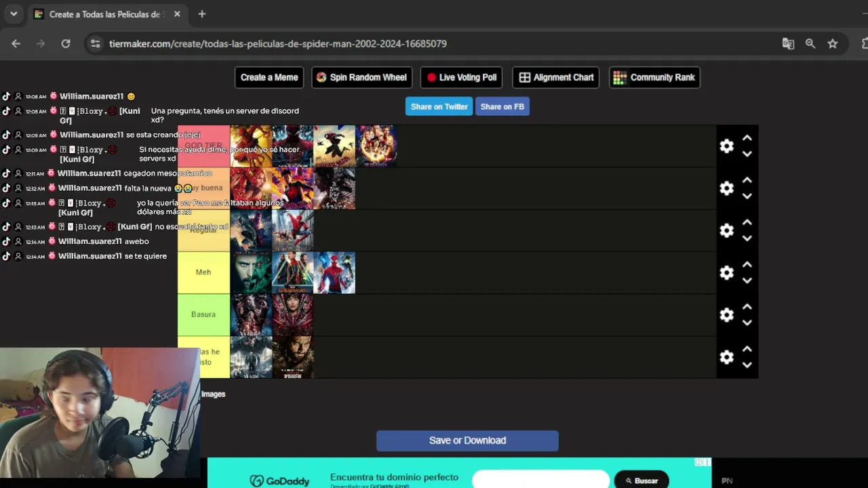The height and width of the screenshot is (488, 868).
Task: Click chat message 'cagadon mesopotamico'
Action: 167,174
